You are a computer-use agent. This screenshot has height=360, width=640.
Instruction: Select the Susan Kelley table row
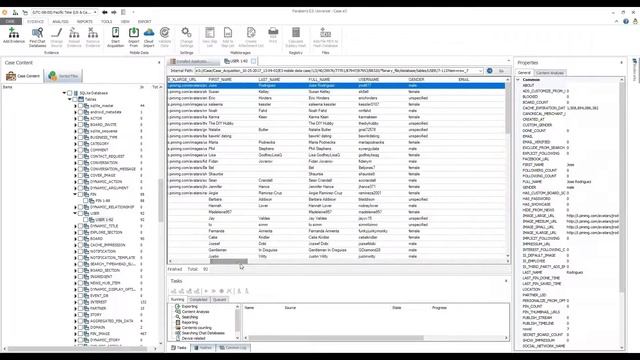(336, 92)
